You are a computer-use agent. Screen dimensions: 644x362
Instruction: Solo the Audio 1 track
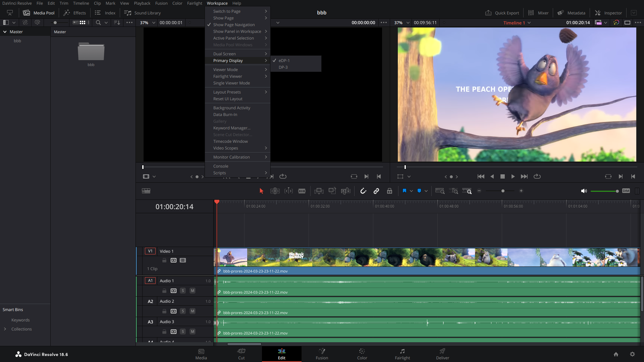click(x=183, y=291)
